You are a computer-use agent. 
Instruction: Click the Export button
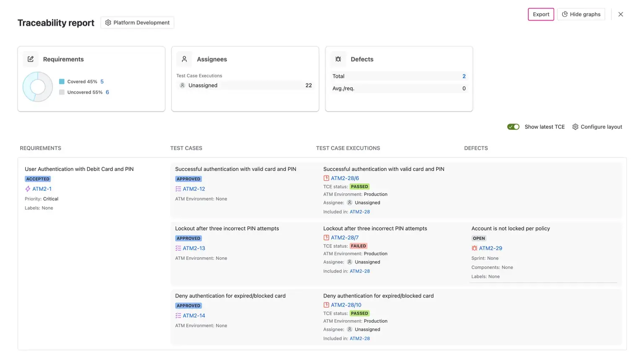(541, 14)
